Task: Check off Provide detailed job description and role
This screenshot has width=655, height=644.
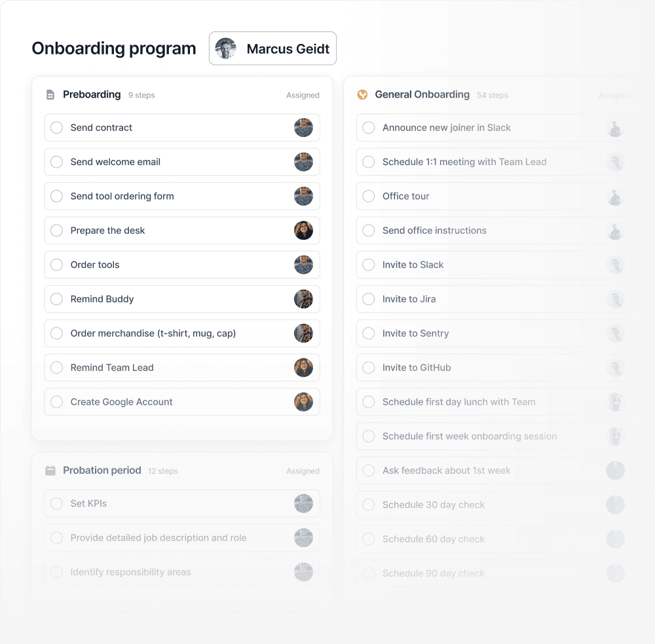Action: point(56,537)
